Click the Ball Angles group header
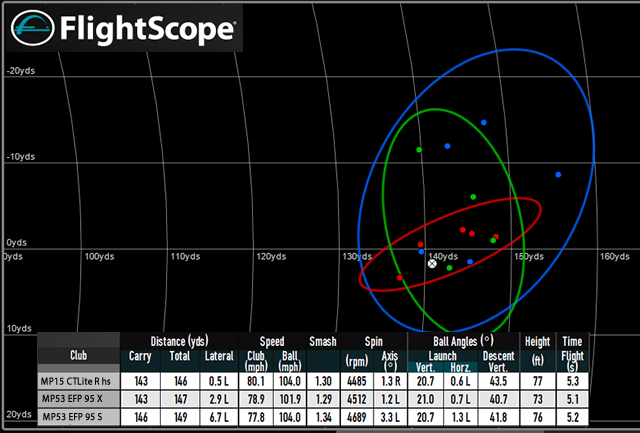The width and height of the screenshot is (640, 433). (463, 341)
